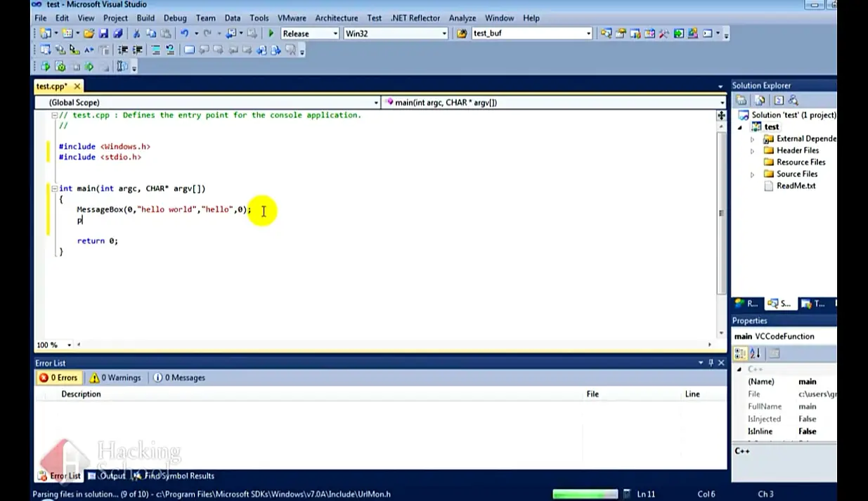Comment out the selected lines icon
Screen dimensions: 868x501
tap(155, 50)
